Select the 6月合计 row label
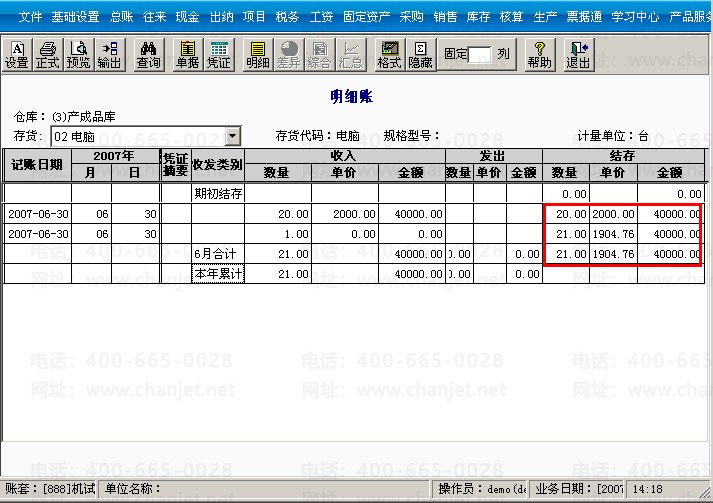Viewport: 713px width, 503px height. (x=218, y=254)
